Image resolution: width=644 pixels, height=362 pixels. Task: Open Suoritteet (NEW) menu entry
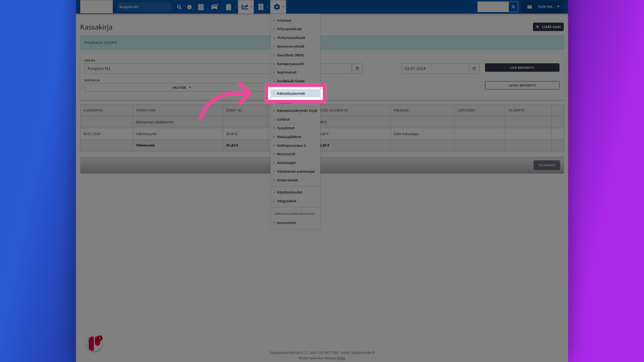click(x=290, y=55)
